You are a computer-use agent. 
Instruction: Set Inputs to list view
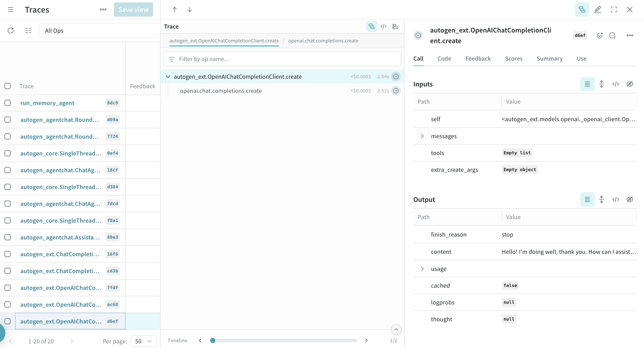(587, 84)
